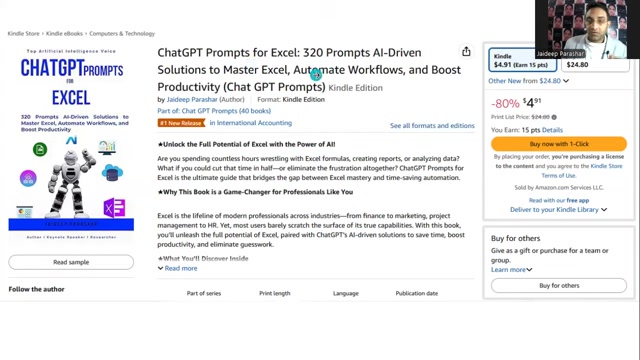
Task: Open See all formats and editions
Action: pyautogui.click(x=432, y=125)
